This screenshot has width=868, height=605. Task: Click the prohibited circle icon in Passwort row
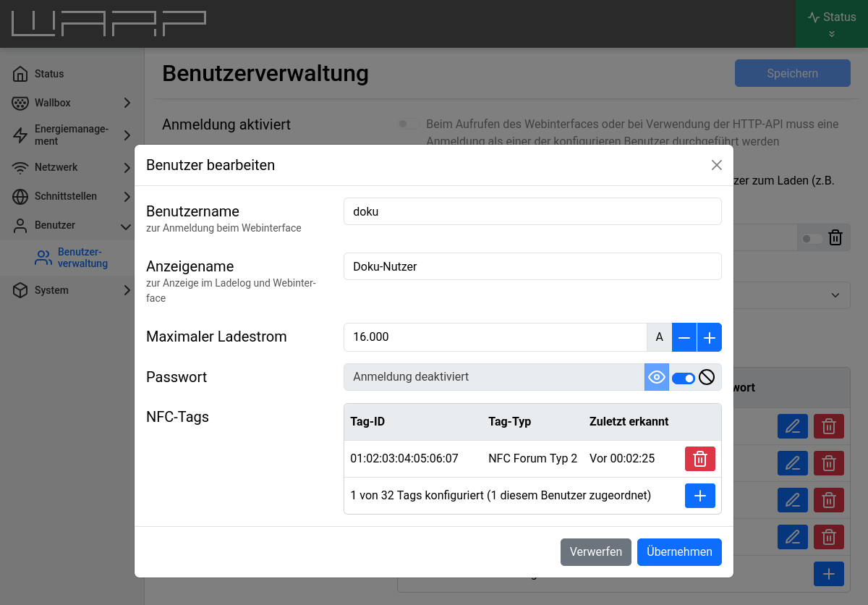coord(707,377)
